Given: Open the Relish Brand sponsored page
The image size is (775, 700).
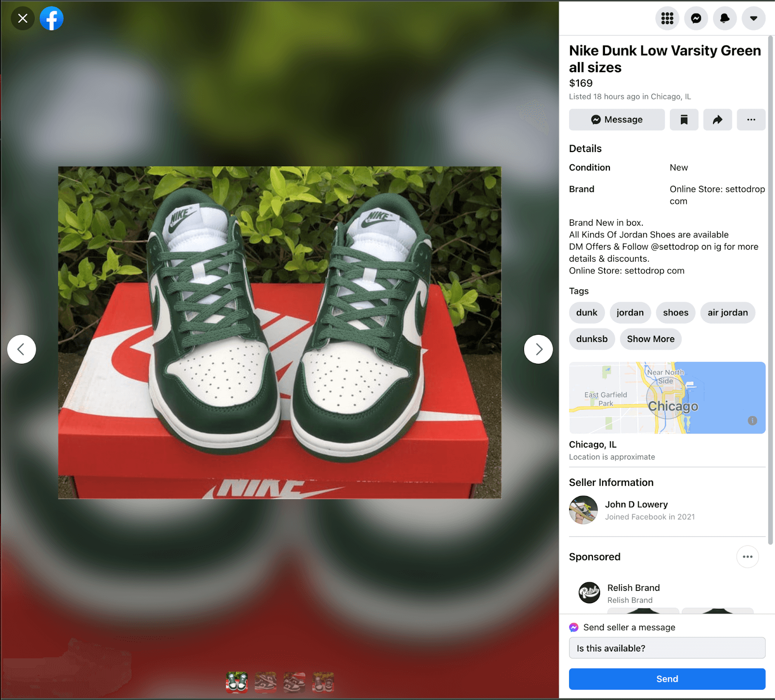Looking at the screenshot, I should (634, 588).
